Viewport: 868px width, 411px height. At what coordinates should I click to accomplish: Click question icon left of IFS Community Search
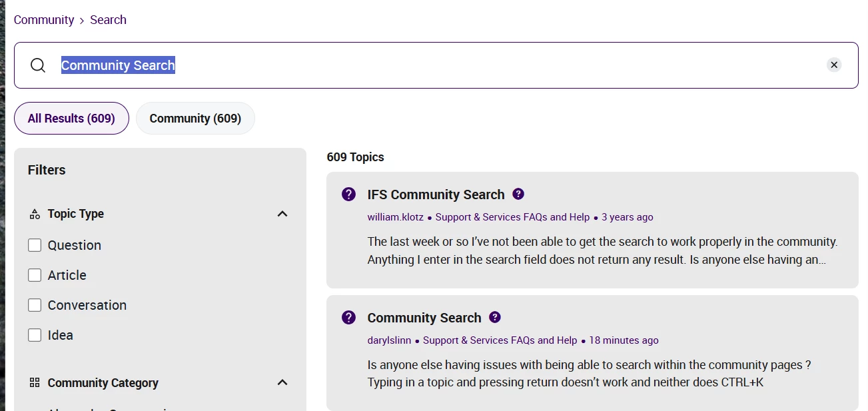tap(348, 195)
